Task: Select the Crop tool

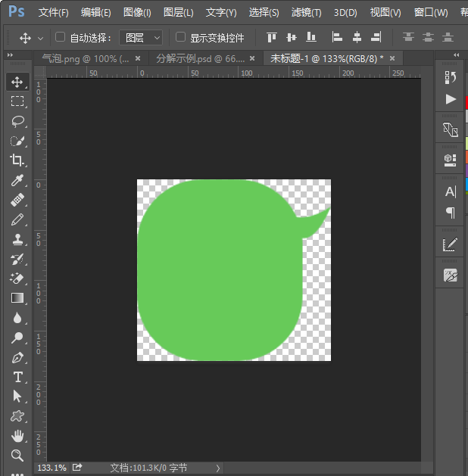Action: coord(17,160)
